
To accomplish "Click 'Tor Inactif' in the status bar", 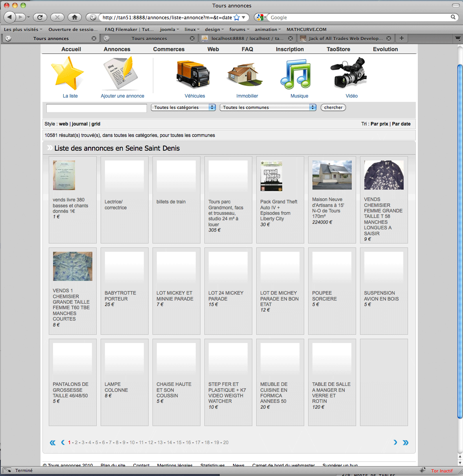I will tap(442, 471).
